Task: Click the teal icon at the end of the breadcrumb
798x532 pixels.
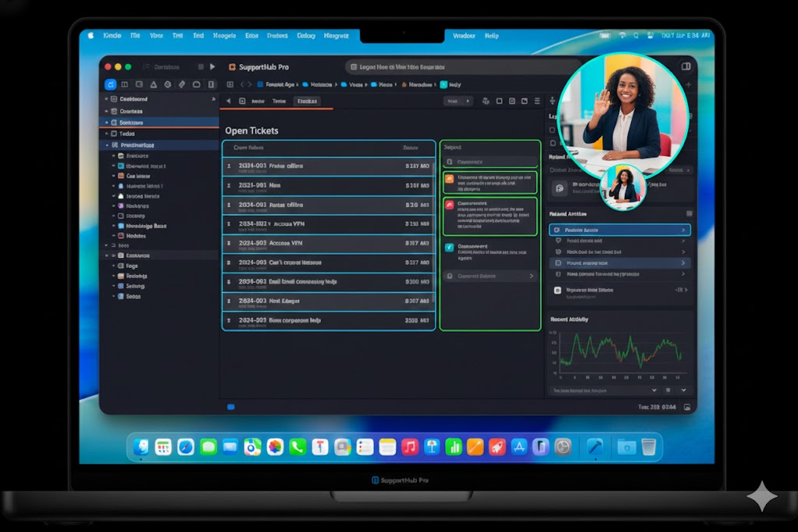Action: (x=443, y=85)
